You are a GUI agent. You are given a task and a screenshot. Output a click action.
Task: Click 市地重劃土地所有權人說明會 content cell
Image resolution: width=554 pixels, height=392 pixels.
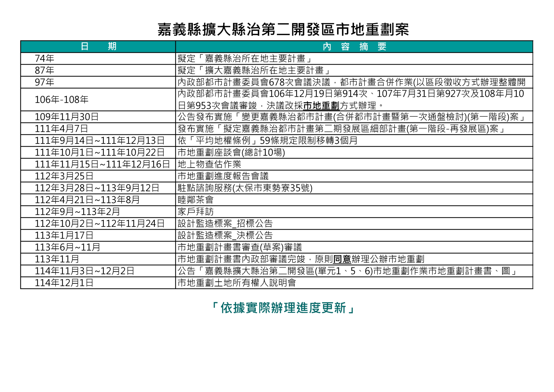(237, 283)
